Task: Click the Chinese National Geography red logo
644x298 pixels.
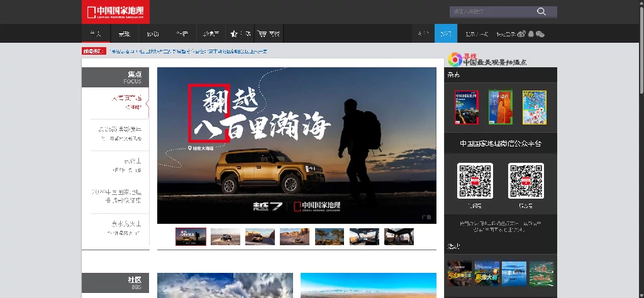Action: (x=116, y=12)
